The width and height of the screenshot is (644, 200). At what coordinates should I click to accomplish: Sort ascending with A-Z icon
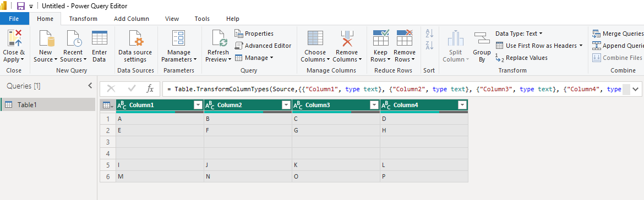[429, 33]
